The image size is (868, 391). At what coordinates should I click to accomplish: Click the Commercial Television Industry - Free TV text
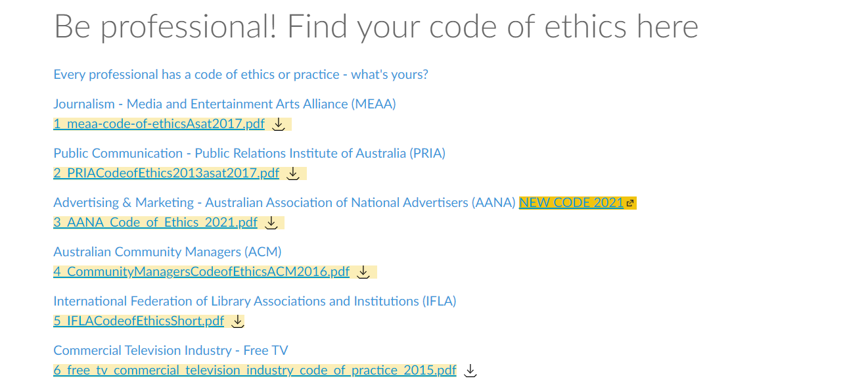[171, 350]
